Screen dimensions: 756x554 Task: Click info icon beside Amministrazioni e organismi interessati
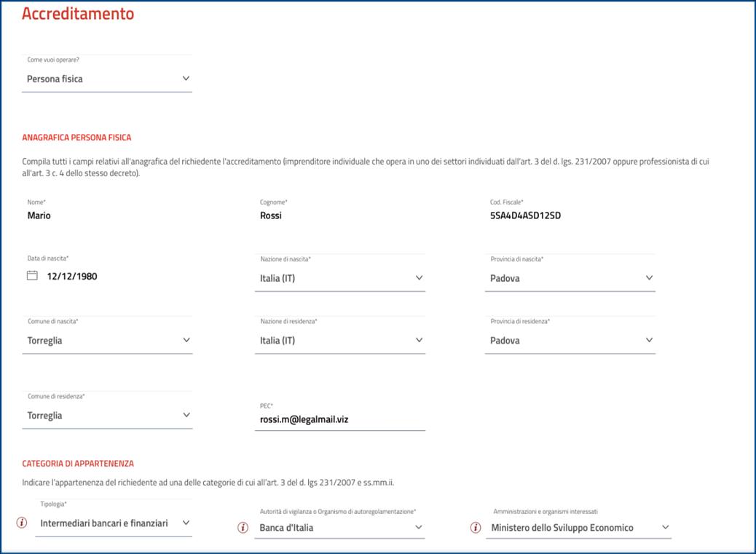click(x=476, y=528)
